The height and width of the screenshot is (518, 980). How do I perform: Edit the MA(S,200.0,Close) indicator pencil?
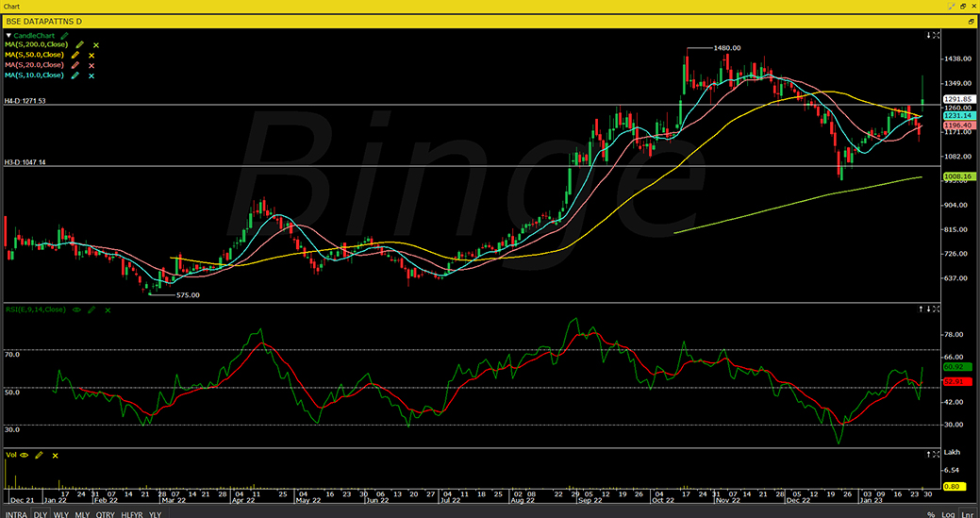[79, 45]
